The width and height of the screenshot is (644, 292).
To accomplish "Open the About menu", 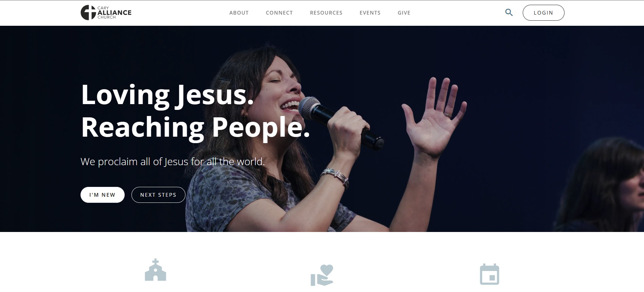I will click(239, 13).
